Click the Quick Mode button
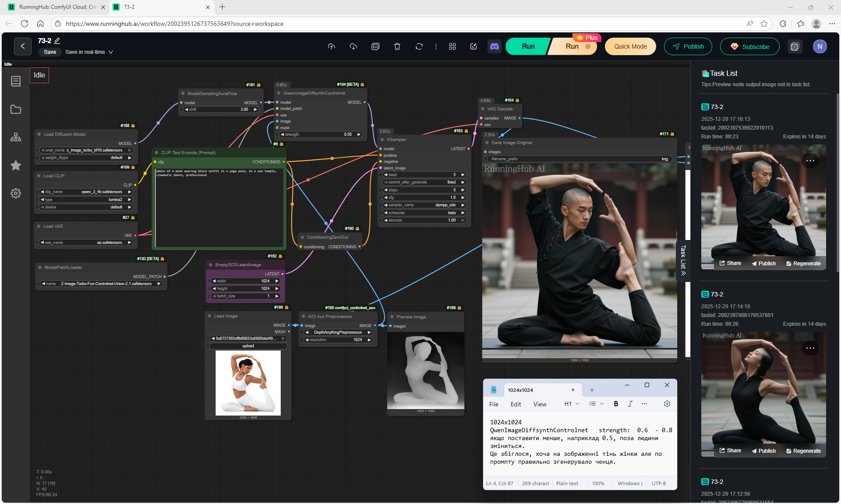Viewport: 841px width, 504px height. [630, 46]
